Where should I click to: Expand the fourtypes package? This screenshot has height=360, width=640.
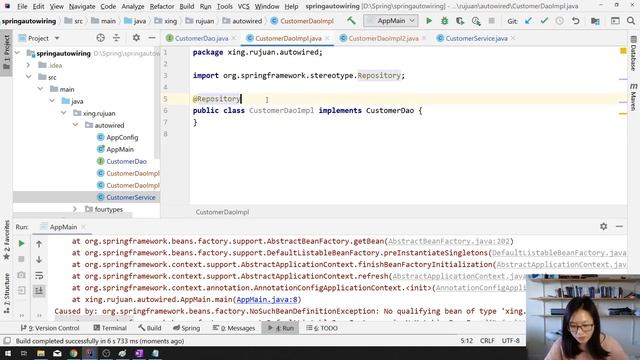point(75,209)
